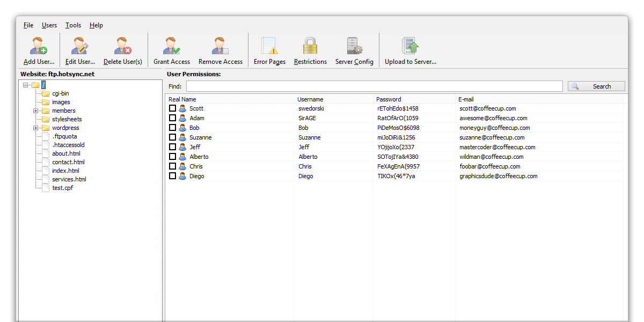Click the email suzanne@coffeecup.com

492,137
